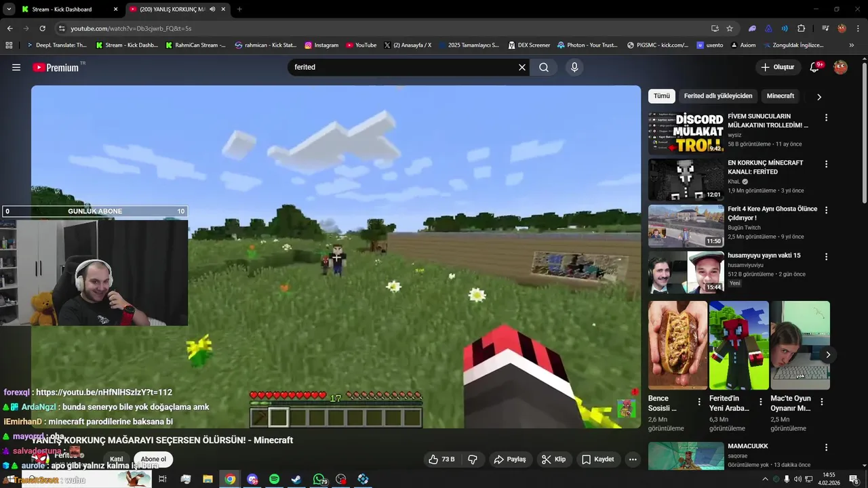Install app icon in address bar
This screenshot has width=868, height=488.
pos(715,28)
